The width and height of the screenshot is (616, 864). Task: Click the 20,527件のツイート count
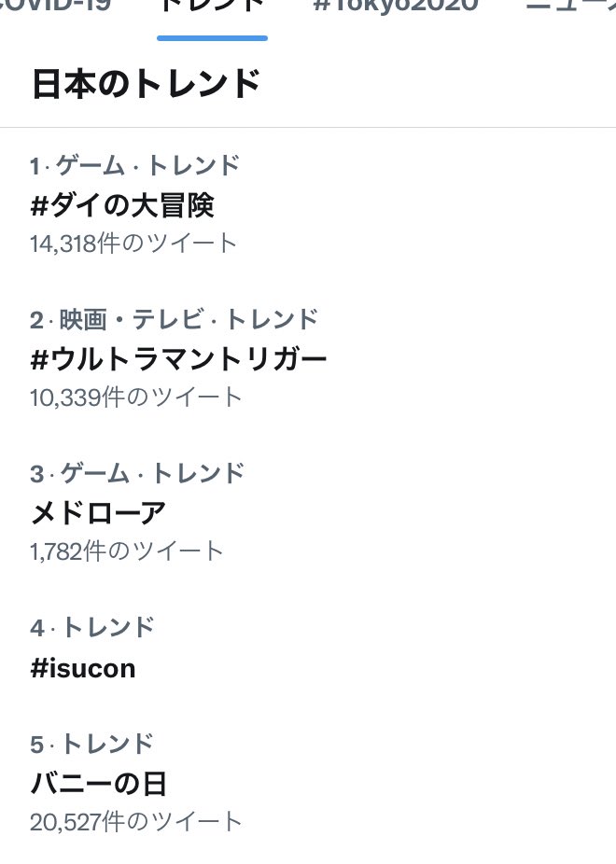(x=135, y=821)
